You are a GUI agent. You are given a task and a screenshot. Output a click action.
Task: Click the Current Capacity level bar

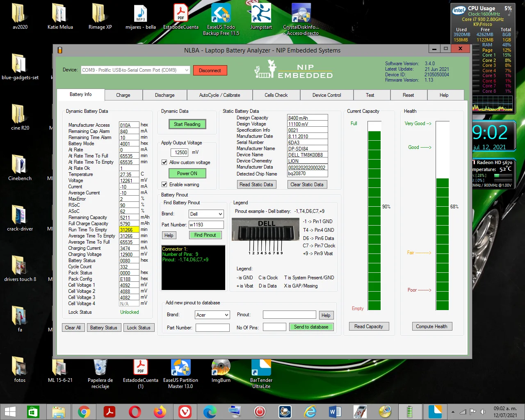coord(374,216)
